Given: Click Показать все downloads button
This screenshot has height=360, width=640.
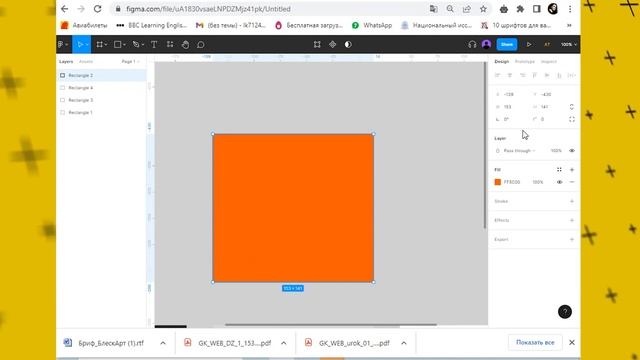Looking at the screenshot, I should tap(535, 342).
